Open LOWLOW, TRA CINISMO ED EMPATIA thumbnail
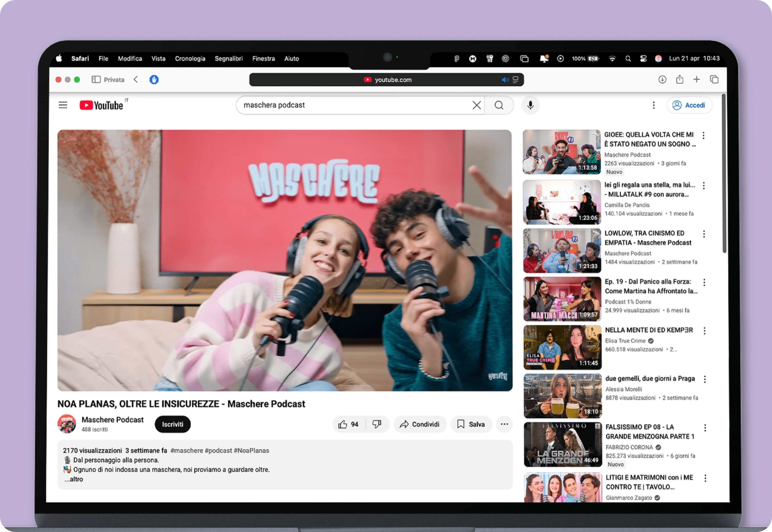Image resolution: width=772 pixels, height=532 pixels. tap(562, 251)
